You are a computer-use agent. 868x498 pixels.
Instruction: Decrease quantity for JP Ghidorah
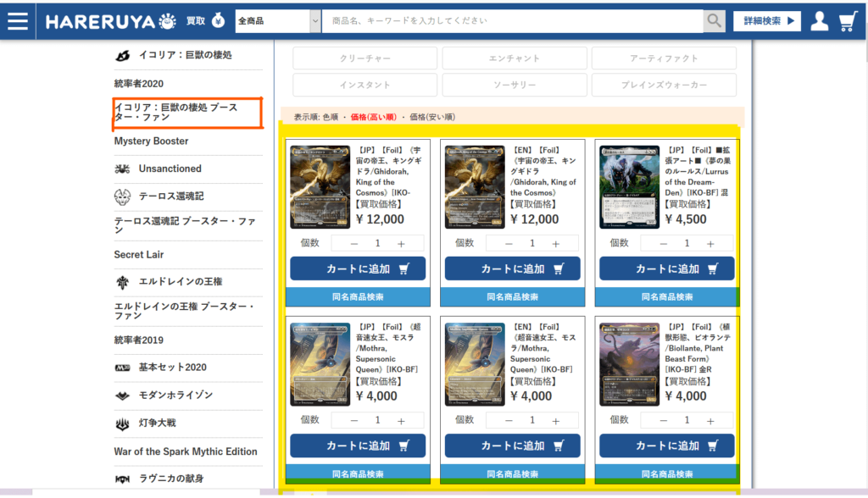(x=354, y=243)
